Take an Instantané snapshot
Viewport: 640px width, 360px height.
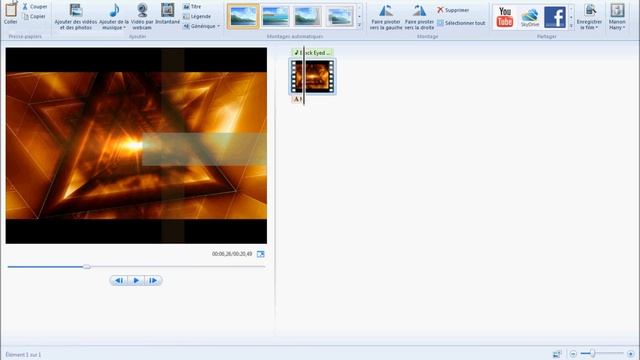click(167, 14)
